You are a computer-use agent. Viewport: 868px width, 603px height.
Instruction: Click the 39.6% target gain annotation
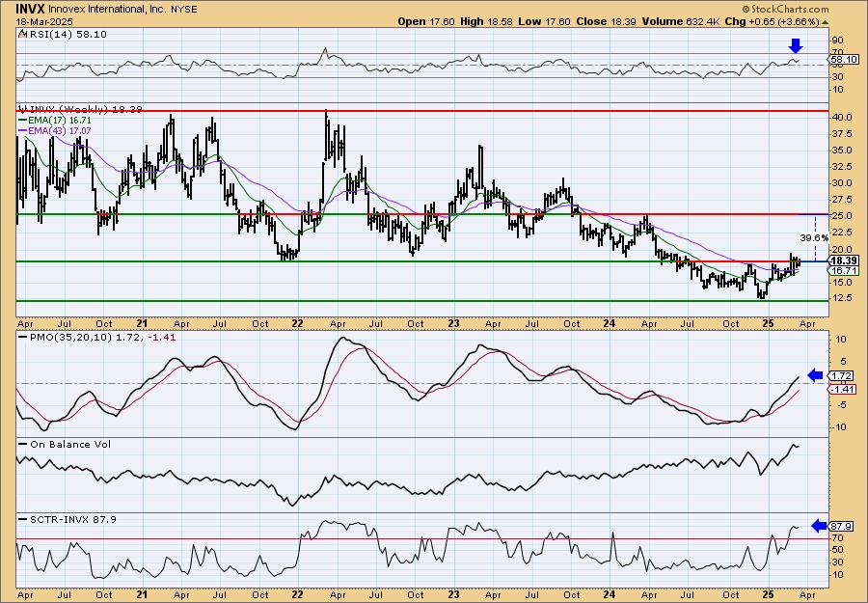point(814,237)
